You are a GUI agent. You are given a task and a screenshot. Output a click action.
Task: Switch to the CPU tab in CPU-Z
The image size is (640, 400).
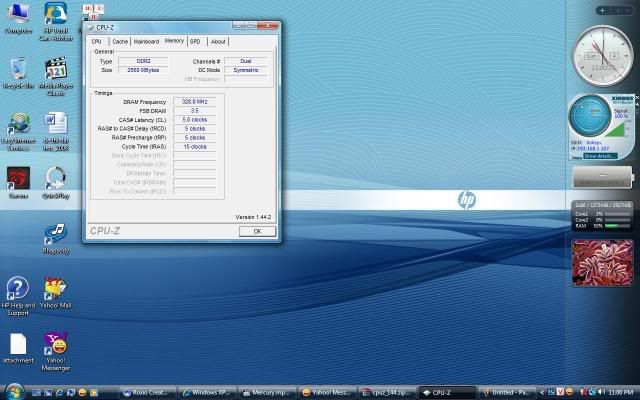point(97,41)
